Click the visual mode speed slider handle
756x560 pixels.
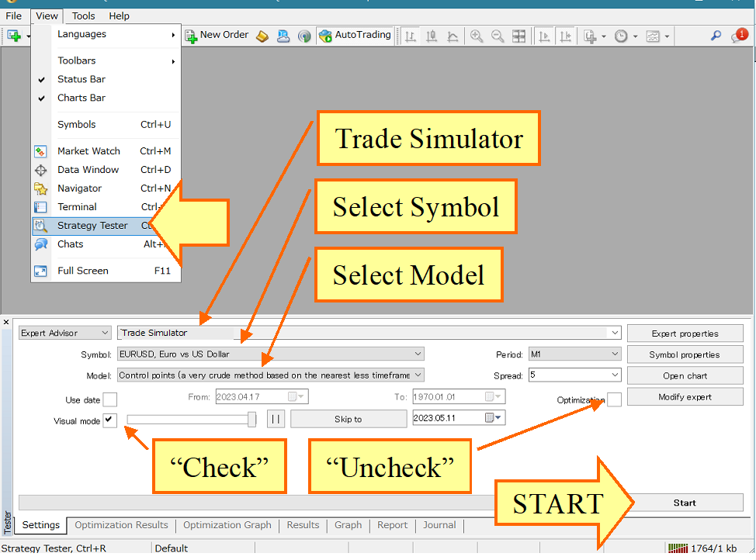pos(251,419)
